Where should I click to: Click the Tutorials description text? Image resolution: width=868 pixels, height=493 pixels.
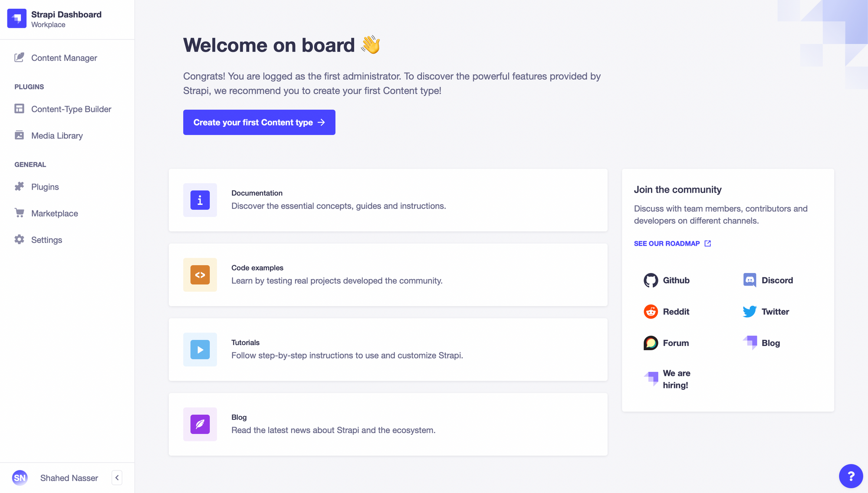coord(347,355)
